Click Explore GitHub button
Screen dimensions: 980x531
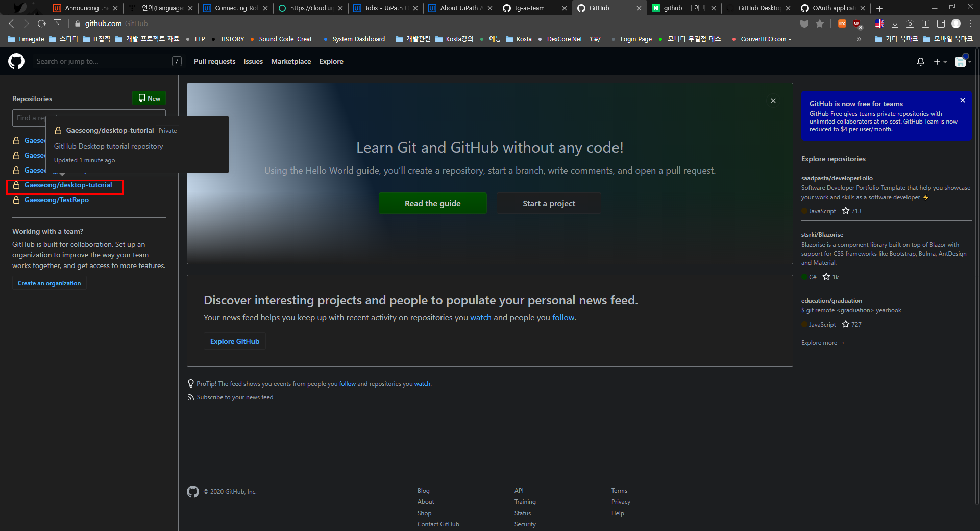[x=235, y=341]
